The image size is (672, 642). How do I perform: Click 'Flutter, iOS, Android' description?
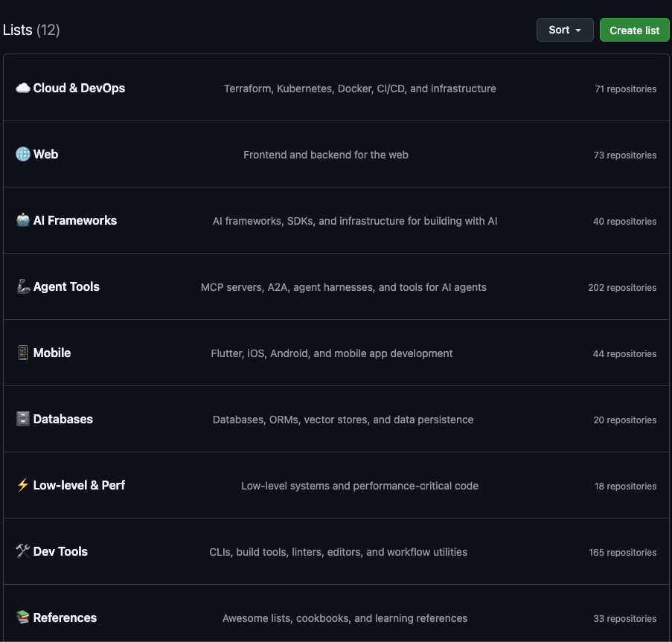click(x=332, y=353)
